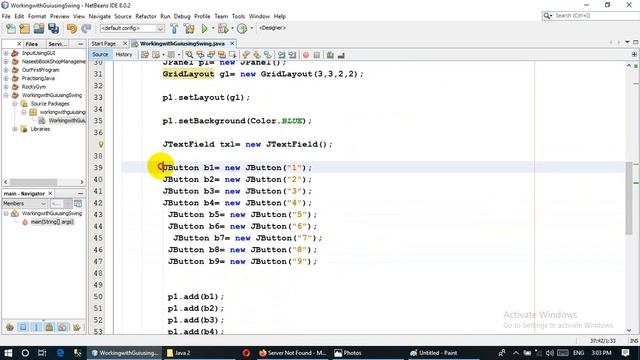This screenshot has width=640, height=360.
Task: Start a New Project from the toolbar
Action: pyautogui.click(x=24, y=28)
